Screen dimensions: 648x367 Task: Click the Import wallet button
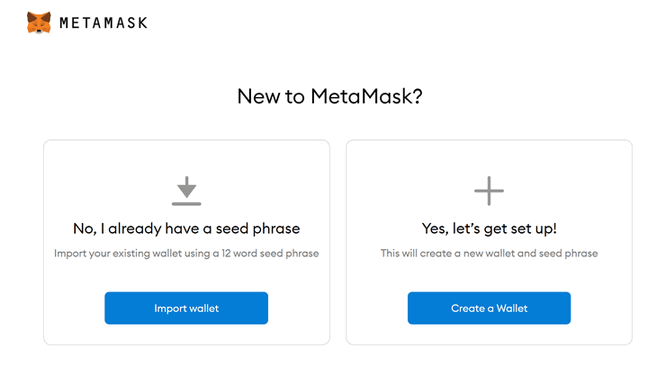tap(186, 308)
